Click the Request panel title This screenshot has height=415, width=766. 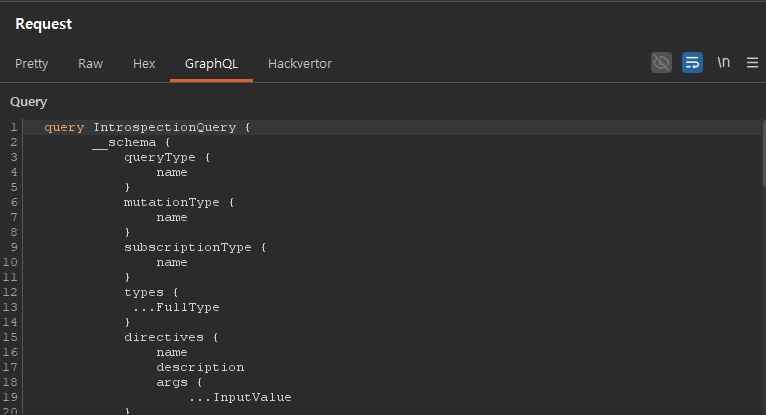43,24
